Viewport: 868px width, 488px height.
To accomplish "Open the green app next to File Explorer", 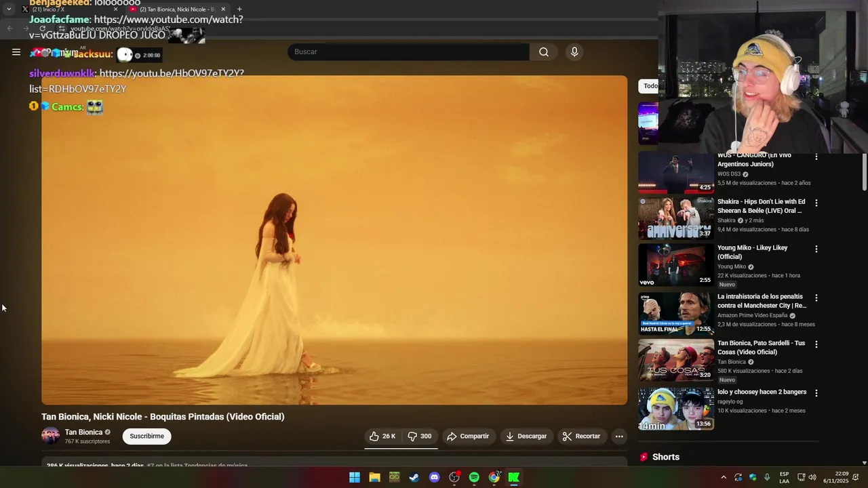I will (x=395, y=478).
